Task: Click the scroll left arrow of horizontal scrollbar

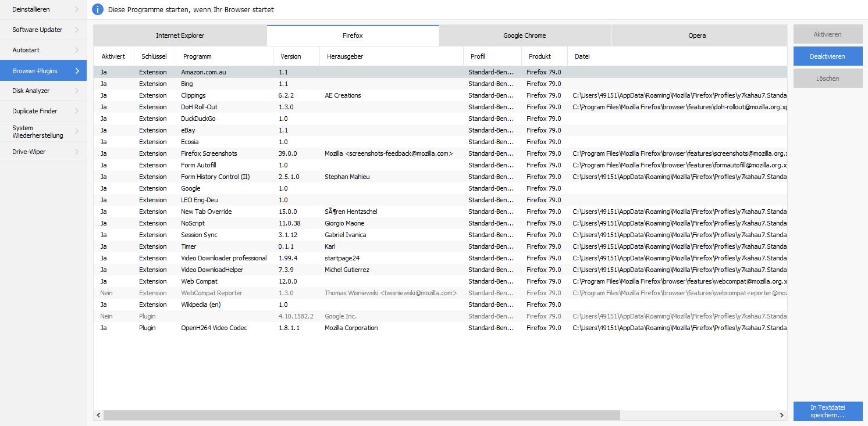Action: tap(98, 415)
